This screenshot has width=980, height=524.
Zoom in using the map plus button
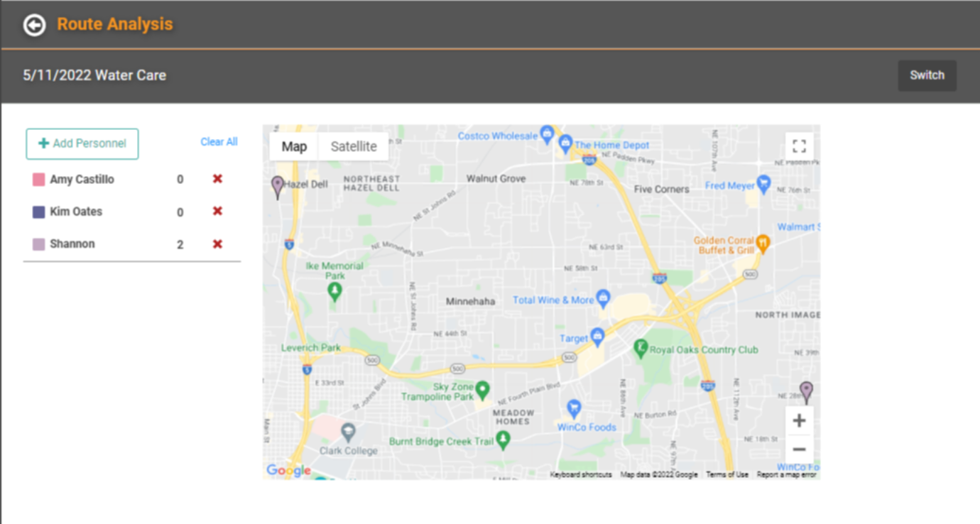pyautogui.click(x=799, y=421)
